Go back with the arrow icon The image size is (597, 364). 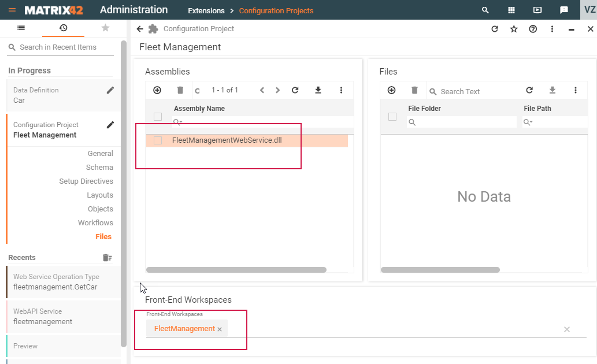[140, 29]
